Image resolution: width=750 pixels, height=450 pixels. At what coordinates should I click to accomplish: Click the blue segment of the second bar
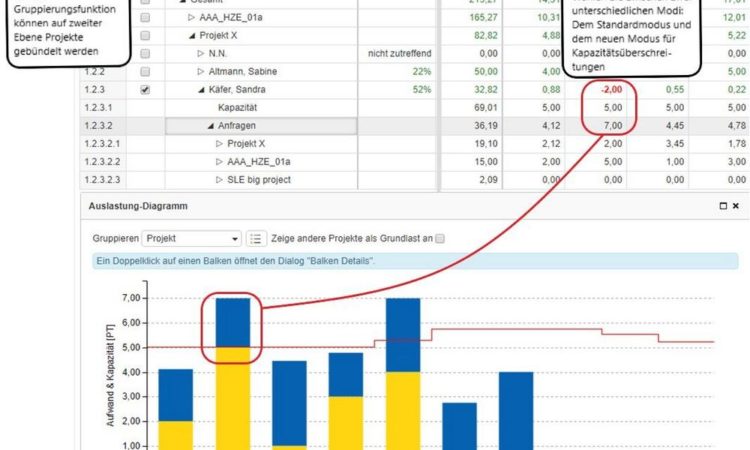(233, 323)
